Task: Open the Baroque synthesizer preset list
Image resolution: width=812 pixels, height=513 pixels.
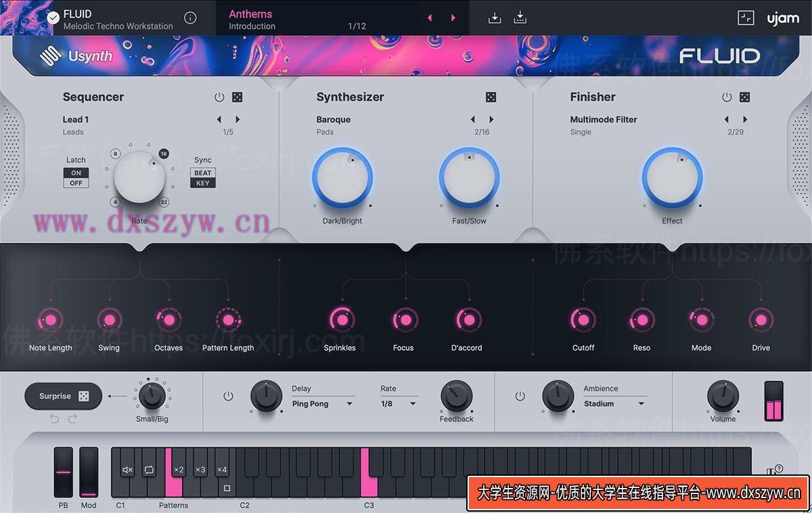Action: coord(334,120)
